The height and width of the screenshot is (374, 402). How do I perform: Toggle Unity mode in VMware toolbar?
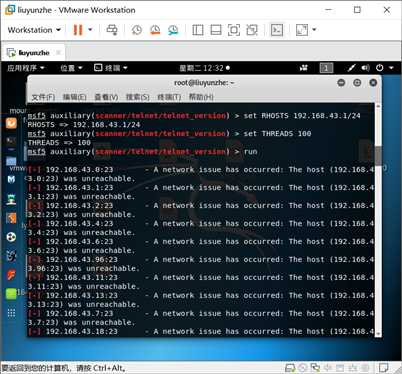[x=252, y=30]
